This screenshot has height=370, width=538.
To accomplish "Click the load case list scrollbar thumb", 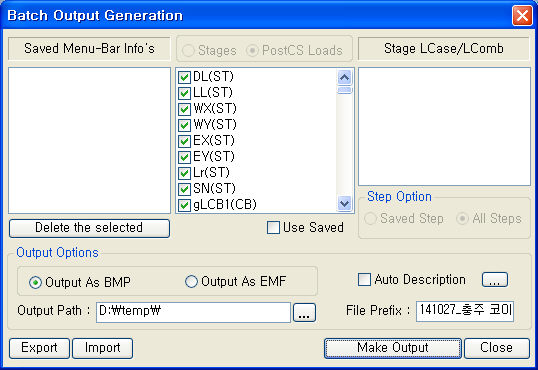I will [344, 90].
